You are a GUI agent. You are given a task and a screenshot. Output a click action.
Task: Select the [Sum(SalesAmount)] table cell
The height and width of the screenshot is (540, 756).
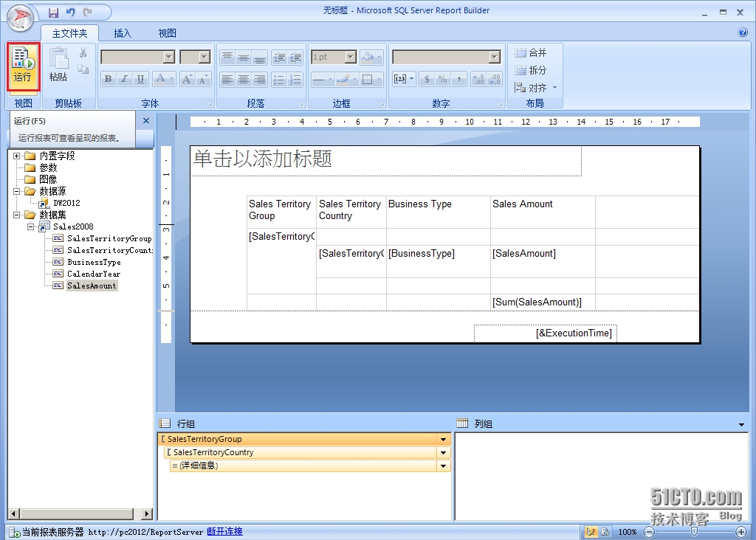[543, 302]
